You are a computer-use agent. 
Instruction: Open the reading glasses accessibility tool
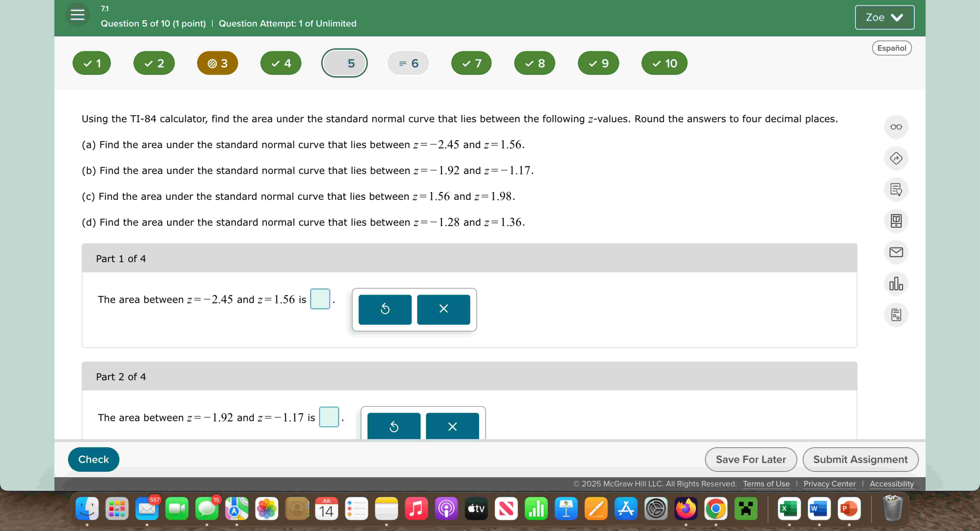896,127
